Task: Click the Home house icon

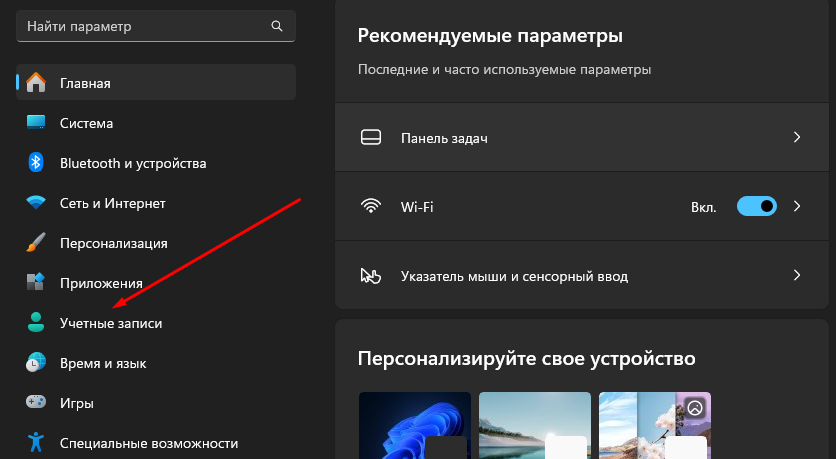Action: (36, 83)
